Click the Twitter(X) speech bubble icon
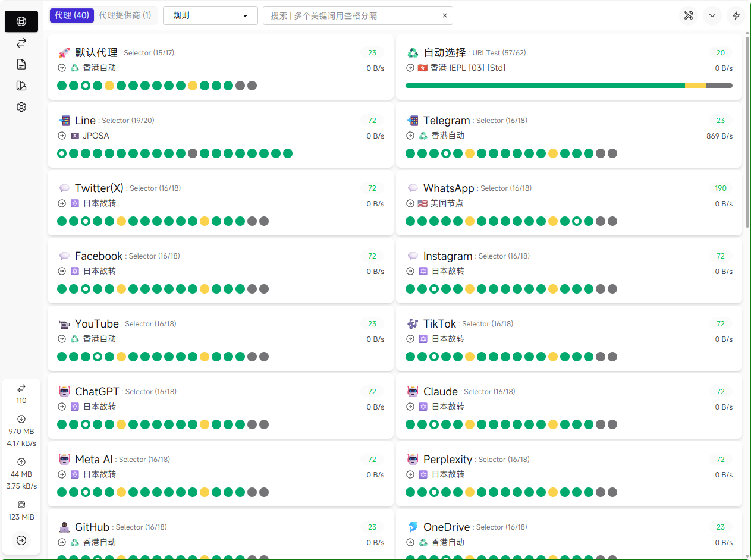Viewport: 751px width, 560px height. (x=64, y=188)
